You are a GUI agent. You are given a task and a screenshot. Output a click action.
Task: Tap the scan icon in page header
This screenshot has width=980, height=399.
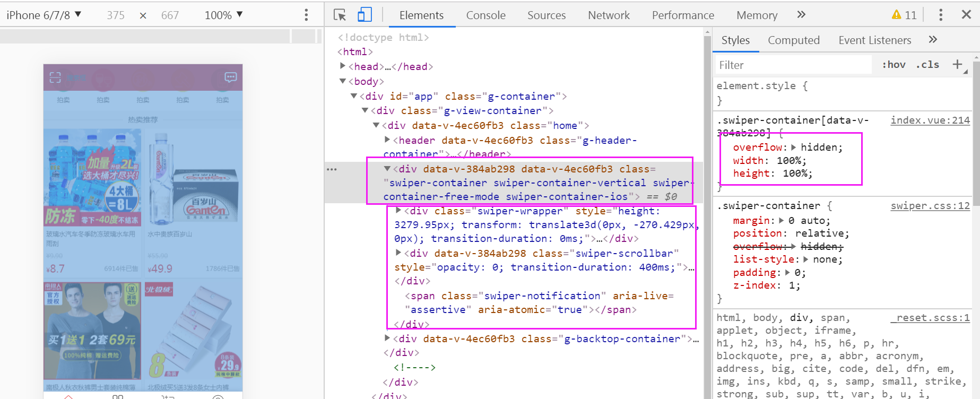[x=55, y=77]
